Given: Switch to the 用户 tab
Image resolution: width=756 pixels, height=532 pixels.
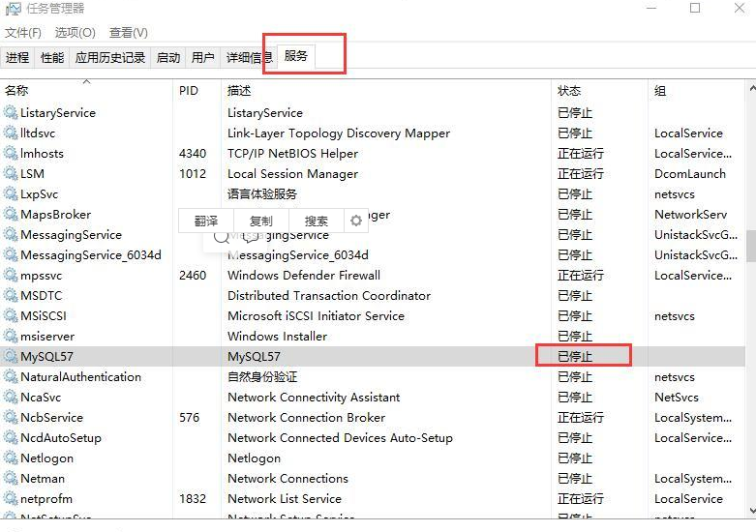Looking at the screenshot, I should pos(202,58).
